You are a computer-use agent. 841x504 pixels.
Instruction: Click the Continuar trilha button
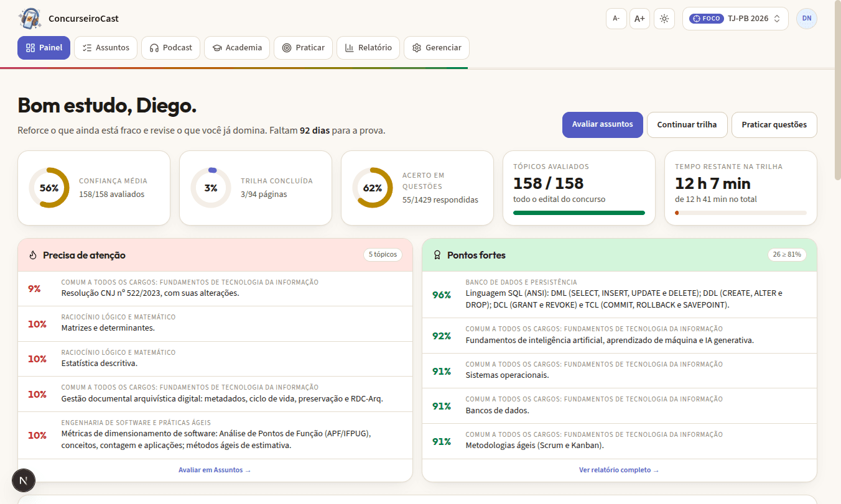(687, 125)
